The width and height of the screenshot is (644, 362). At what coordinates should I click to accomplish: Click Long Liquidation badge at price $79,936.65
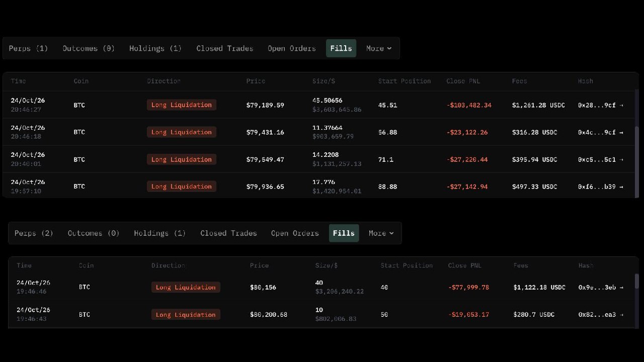pyautogui.click(x=182, y=187)
